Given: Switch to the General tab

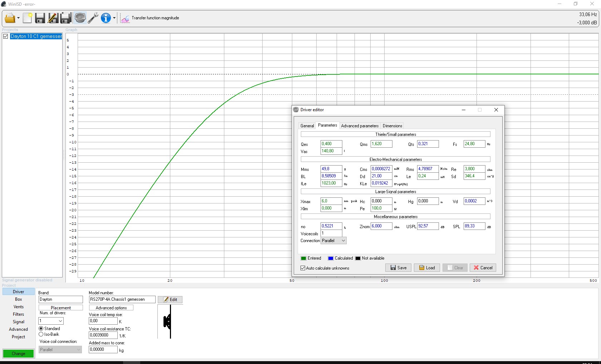Looking at the screenshot, I should pyautogui.click(x=307, y=126).
